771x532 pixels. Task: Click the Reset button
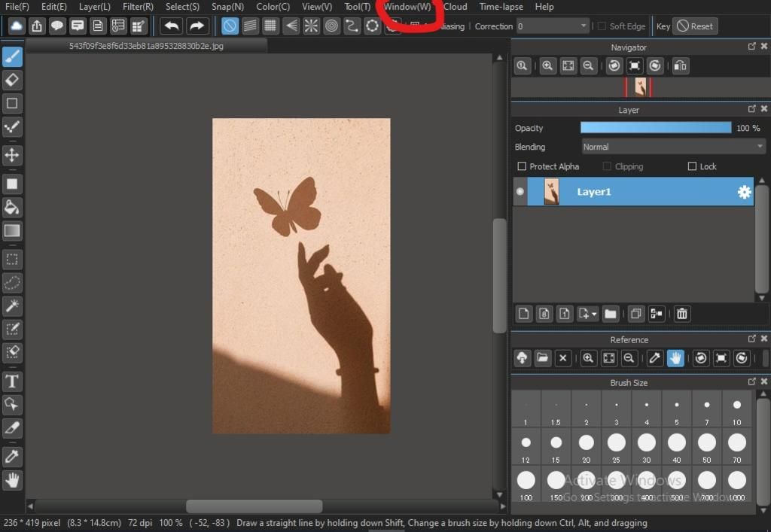point(695,26)
